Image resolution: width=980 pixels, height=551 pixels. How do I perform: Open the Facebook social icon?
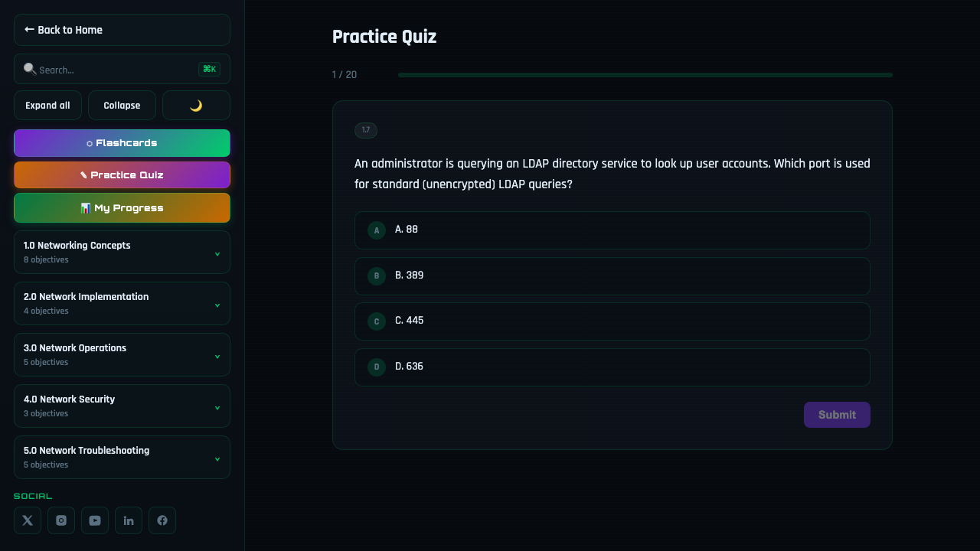[x=162, y=520]
